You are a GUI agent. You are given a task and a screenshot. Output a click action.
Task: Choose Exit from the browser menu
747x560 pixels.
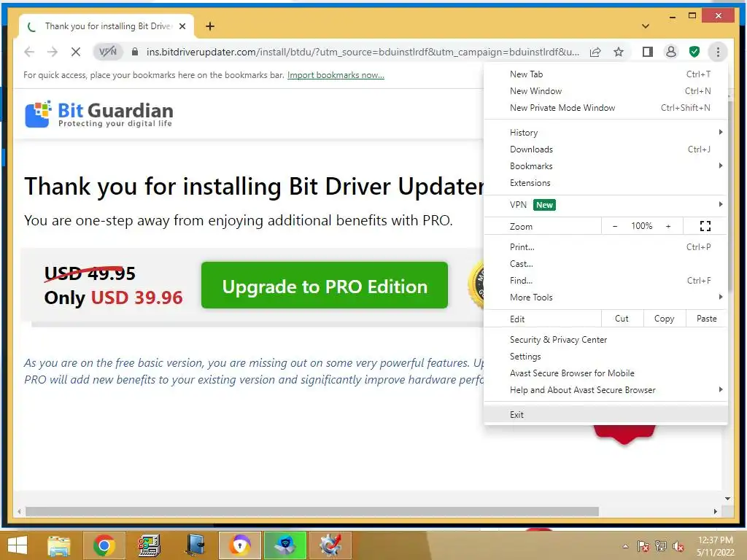tap(605, 414)
